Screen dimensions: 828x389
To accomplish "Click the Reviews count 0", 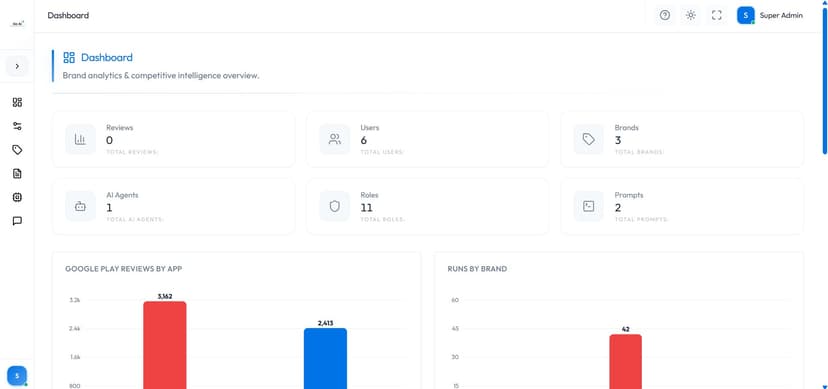I will click(x=109, y=140).
